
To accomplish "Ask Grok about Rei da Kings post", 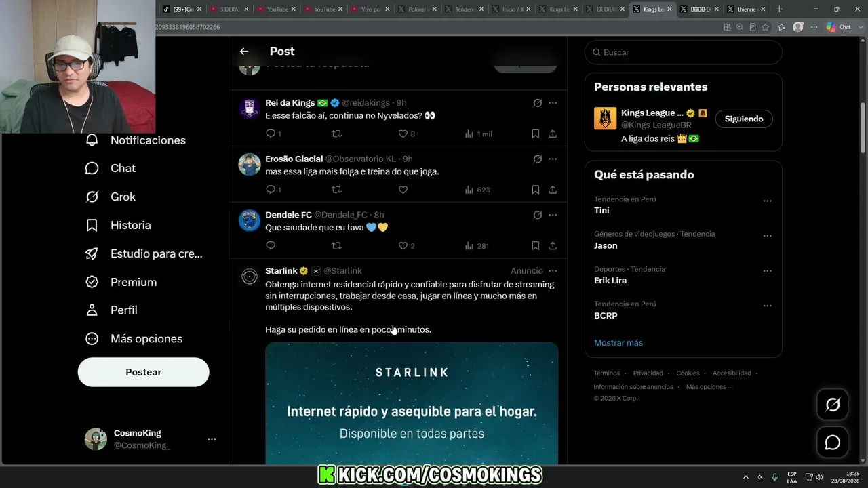I will [537, 103].
